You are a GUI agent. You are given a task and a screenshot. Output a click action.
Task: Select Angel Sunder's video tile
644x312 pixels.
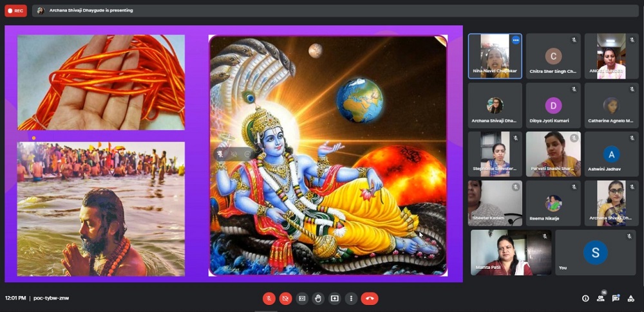point(612,56)
